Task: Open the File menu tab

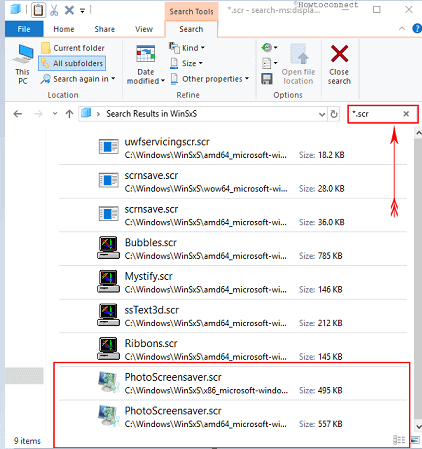Action: point(24,29)
